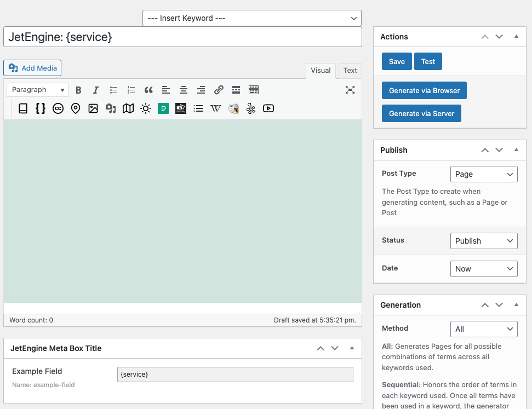Screen dimensions: 532x409
Task: Click the folded map icon
Action: pyautogui.click(x=128, y=108)
